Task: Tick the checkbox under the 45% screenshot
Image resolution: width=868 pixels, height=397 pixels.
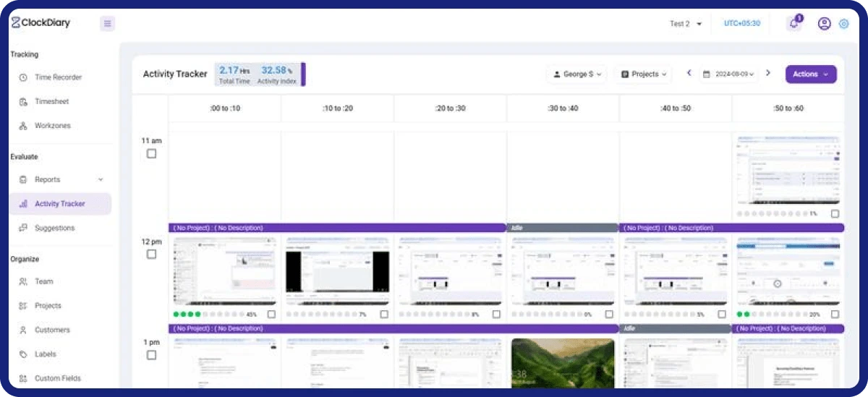Action: coord(271,315)
